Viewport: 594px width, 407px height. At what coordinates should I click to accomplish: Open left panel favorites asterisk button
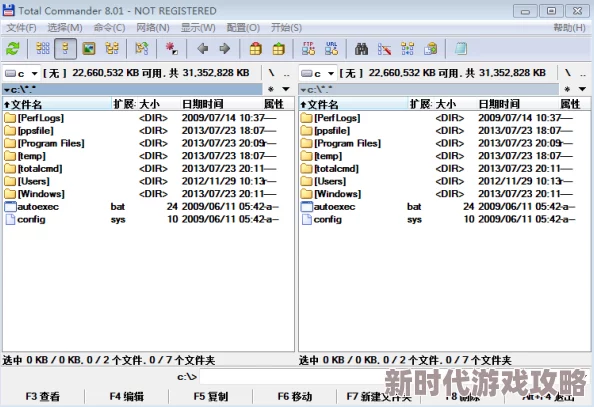tap(271, 89)
